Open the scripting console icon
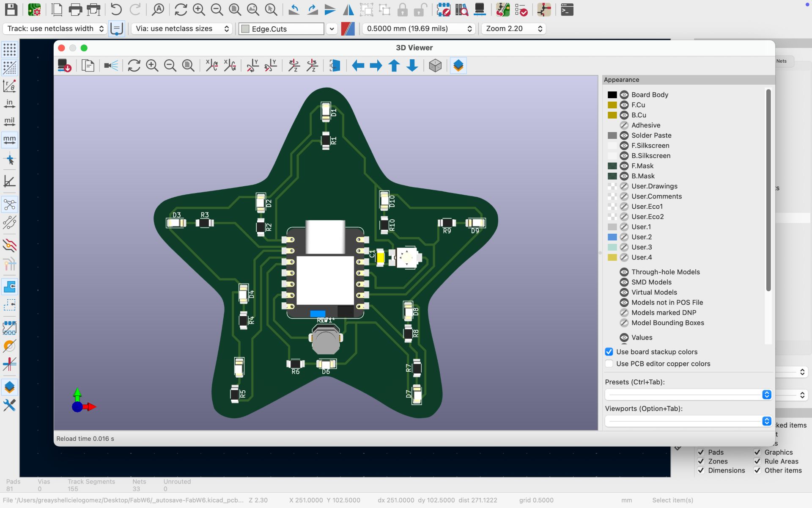The image size is (812, 508). pos(567,10)
